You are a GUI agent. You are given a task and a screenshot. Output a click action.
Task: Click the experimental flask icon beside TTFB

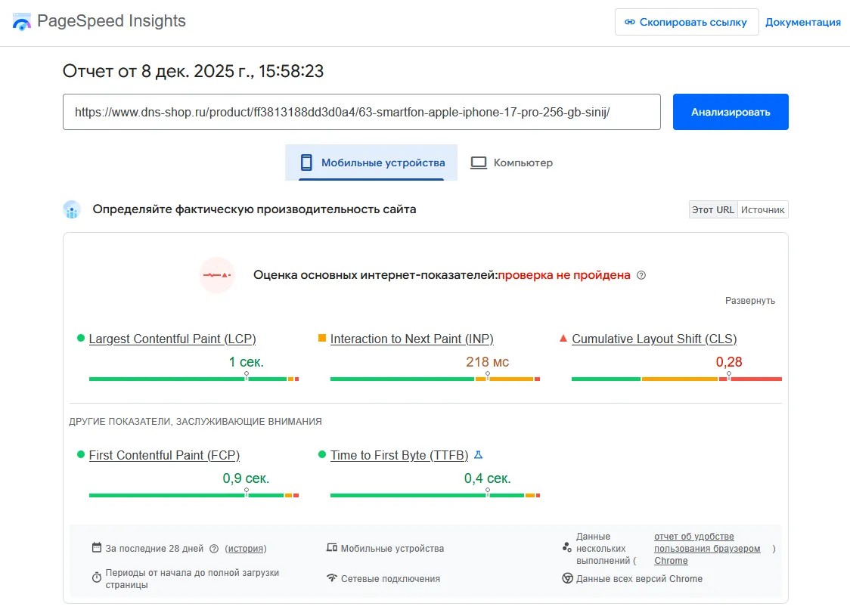click(478, 455)
